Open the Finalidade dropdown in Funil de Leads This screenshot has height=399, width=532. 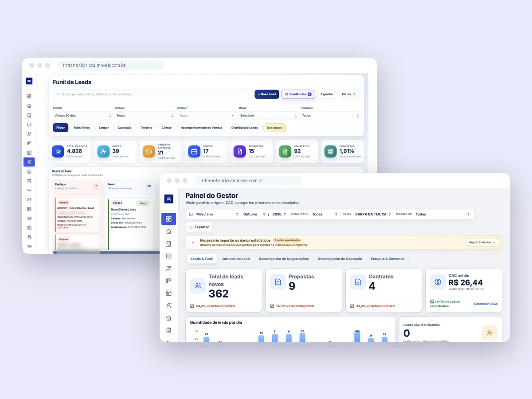330,115
